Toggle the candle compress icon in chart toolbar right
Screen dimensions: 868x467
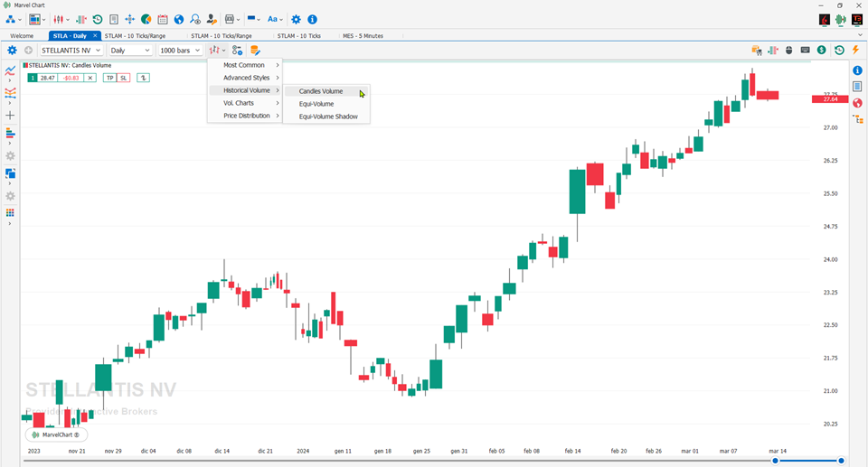773,51
